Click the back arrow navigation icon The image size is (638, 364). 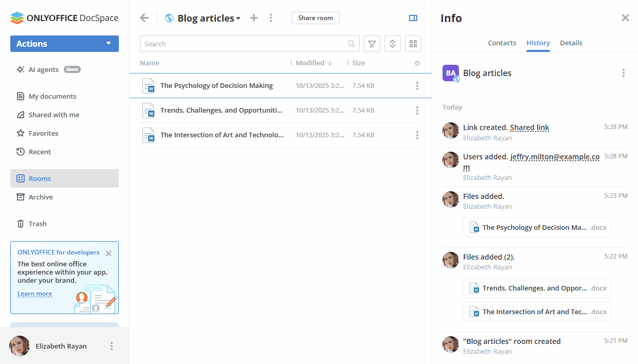pos(145,18)
